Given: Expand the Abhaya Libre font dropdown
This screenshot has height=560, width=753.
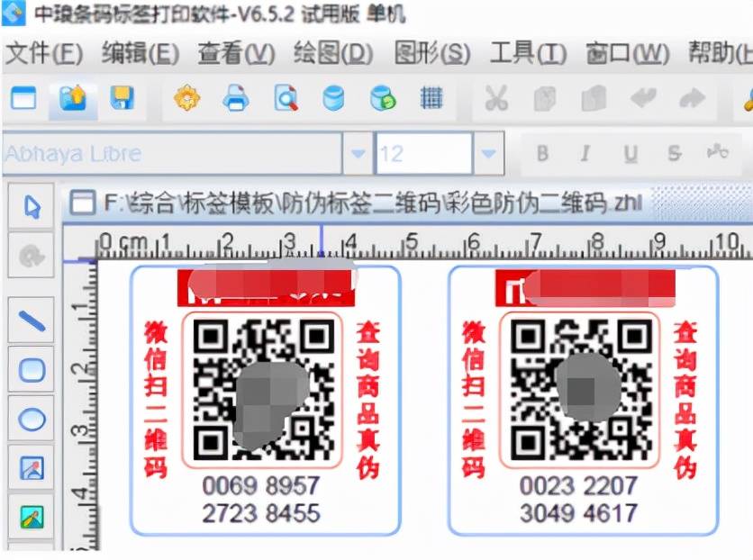Looking at the screenshot, I should [358, 154].
